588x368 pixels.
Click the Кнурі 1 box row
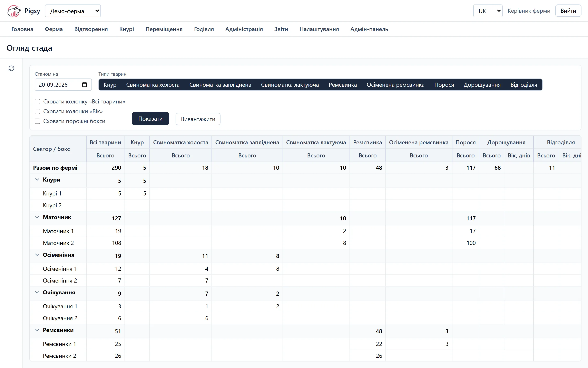tap(305, 193)
